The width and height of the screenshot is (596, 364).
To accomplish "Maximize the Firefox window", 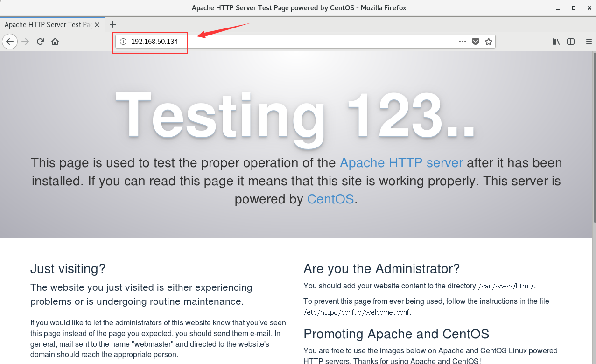I will (574, 8).
